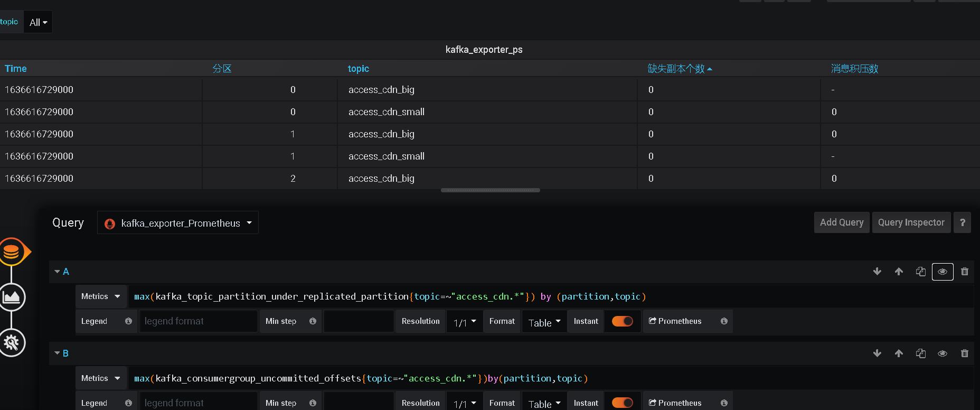Open the kafka_exporter_Prometheus datasource dropdown
980x410 pixels.
tap(178, 223)
